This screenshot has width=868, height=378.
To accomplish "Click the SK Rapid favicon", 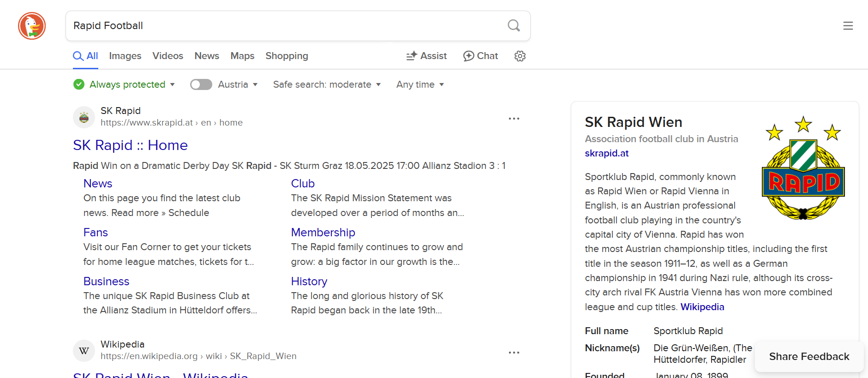I will [84, 117].
